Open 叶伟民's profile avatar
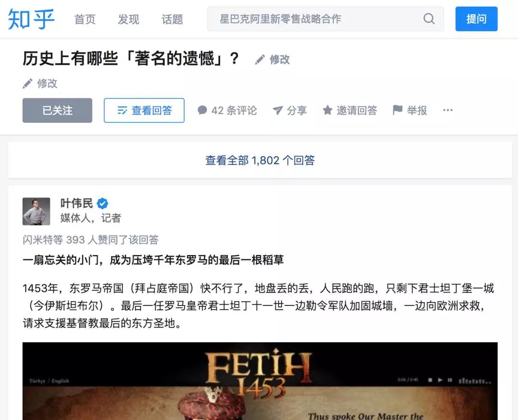Viewport: 518px width, 420px height. pos(36,211)
